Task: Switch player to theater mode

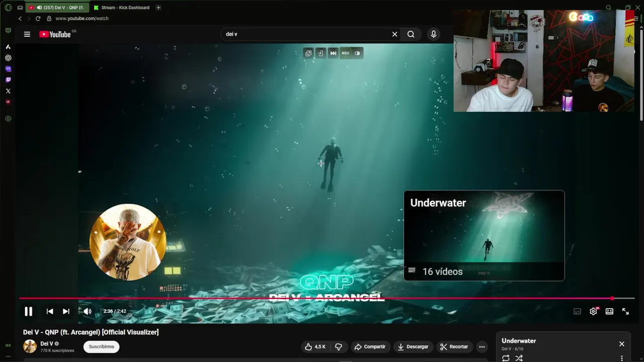Action: point(609,311)
